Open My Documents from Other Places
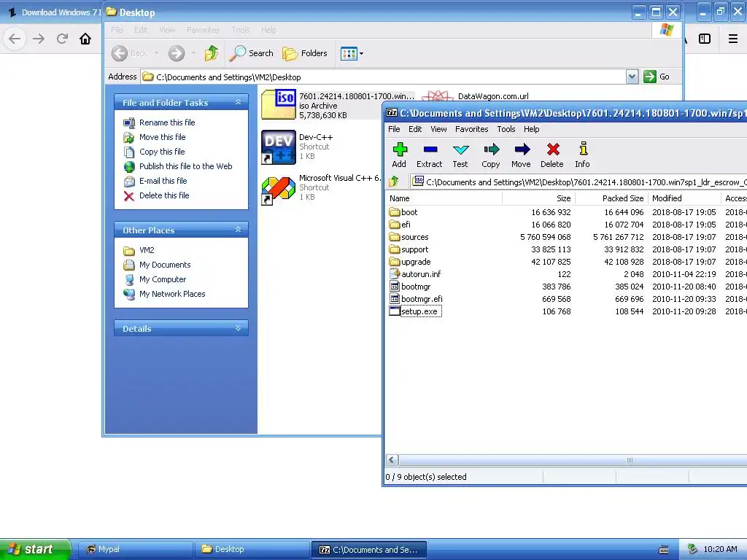The width and height of the screenshot is (747, 560). (165, 265)
